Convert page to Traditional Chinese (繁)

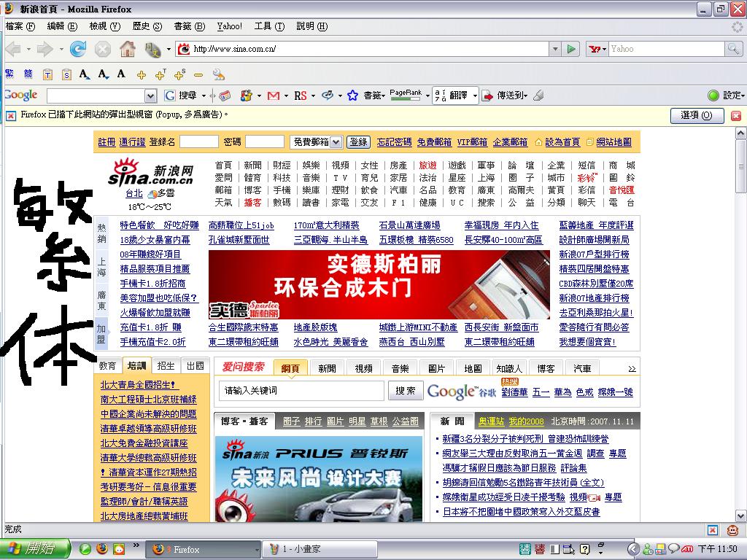tap(9, 74)
